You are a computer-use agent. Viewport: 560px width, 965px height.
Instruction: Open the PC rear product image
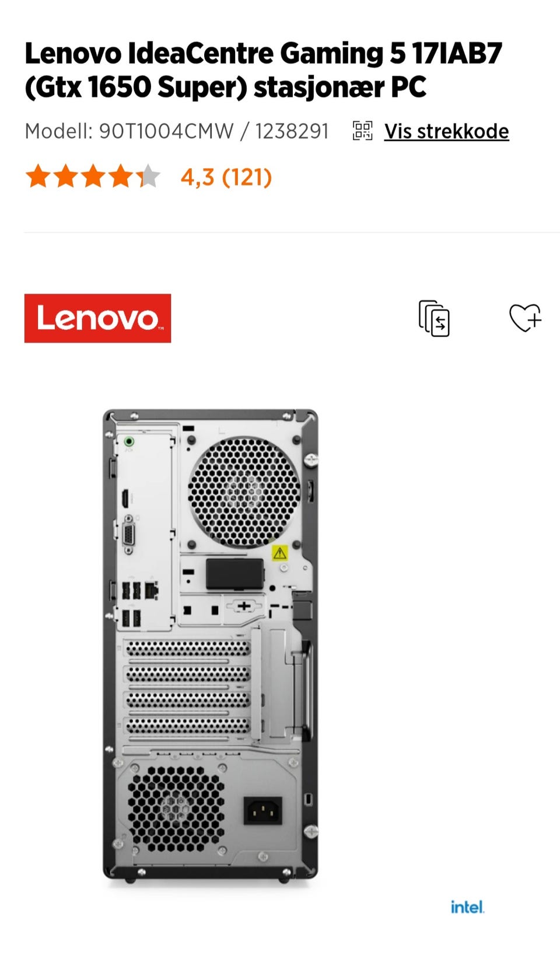pos(211,645)
